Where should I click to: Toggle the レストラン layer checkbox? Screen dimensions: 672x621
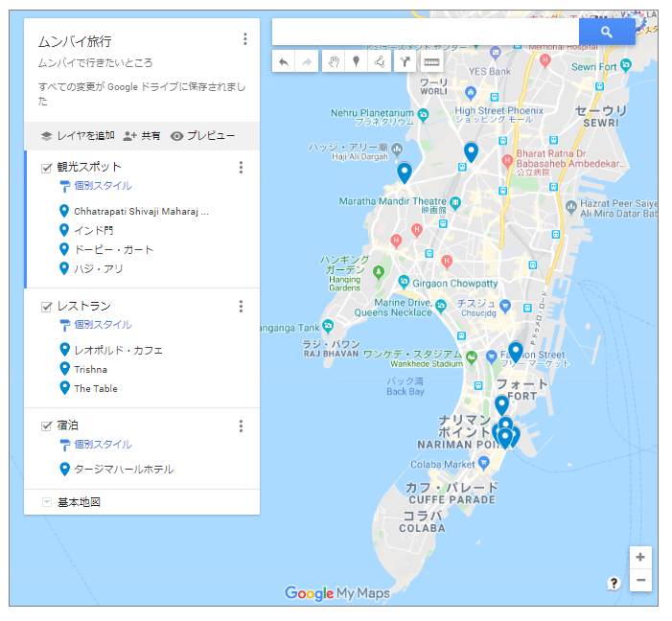click(46, 307)
